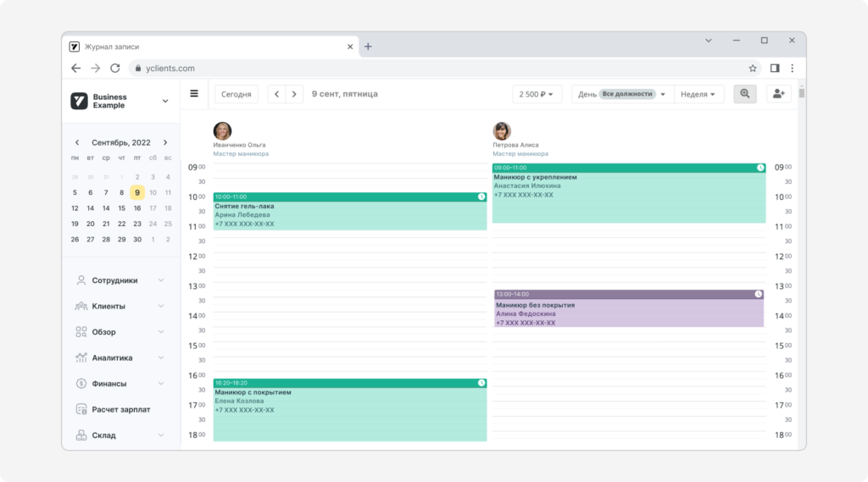The width and height of the screenshot is (868, 482).
Task: Open Иванченко Ольга staff profile link
Action: pos(239,145)
